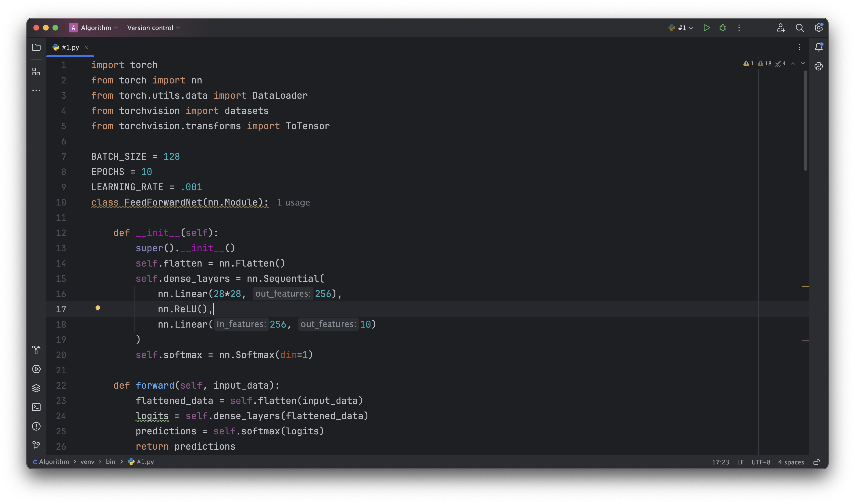Image resolution: width=855 pixels, height=504 pixels.
Task: Expand the Version control dropdown
Action: pyautogui.click(x=154, y=28)
